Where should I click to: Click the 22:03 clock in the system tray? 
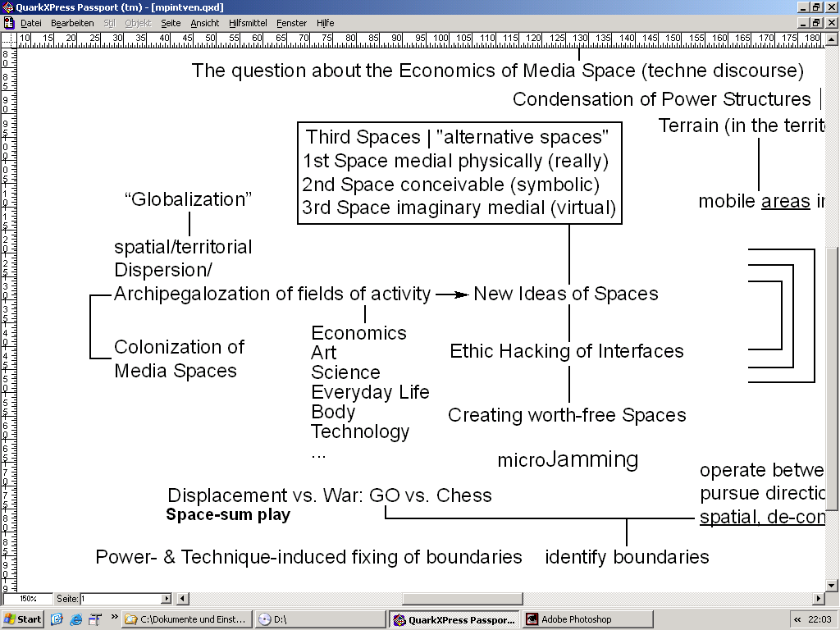click(819, 619)
